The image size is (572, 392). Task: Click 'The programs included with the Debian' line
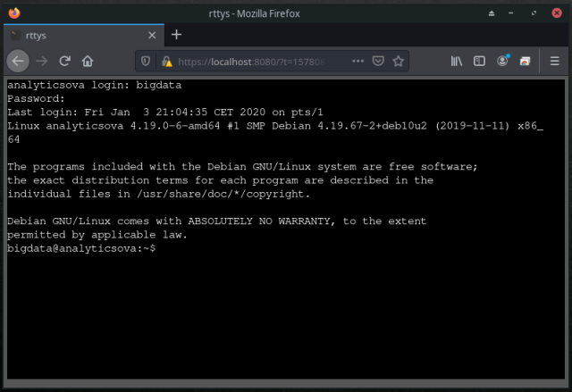242,167
